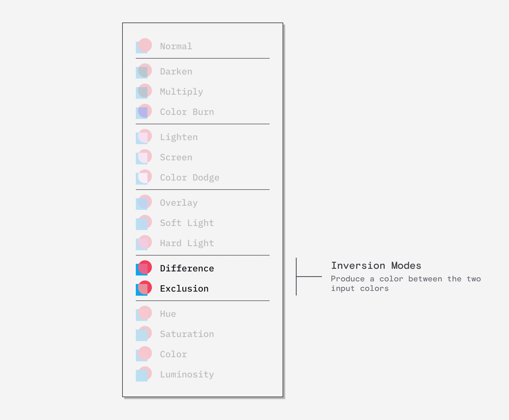
Task: Select the Screen blend mode
Action: [x=176, y=157]
